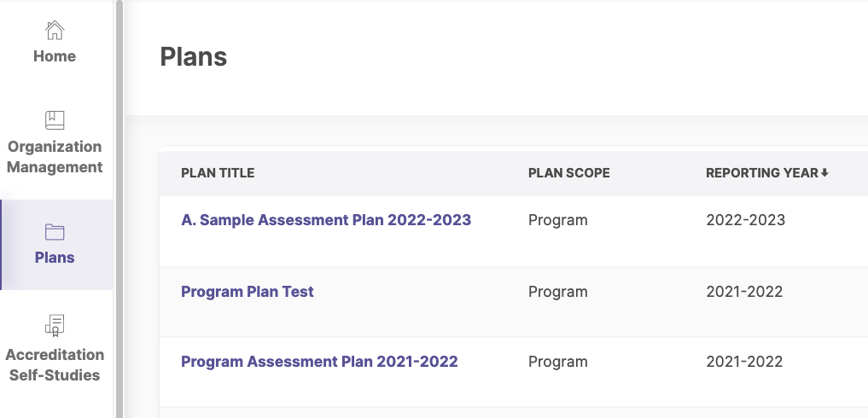Open Program Assessment Plan 2021-2022
This screenshot has height=418, width=868.
tap(319, 362)
